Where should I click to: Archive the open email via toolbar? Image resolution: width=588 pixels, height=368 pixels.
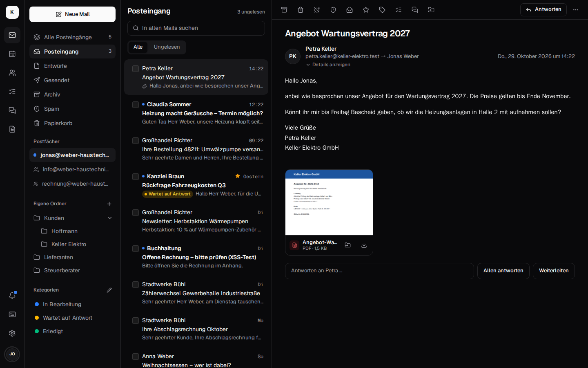pyautogui.click(x=284, y=10)
